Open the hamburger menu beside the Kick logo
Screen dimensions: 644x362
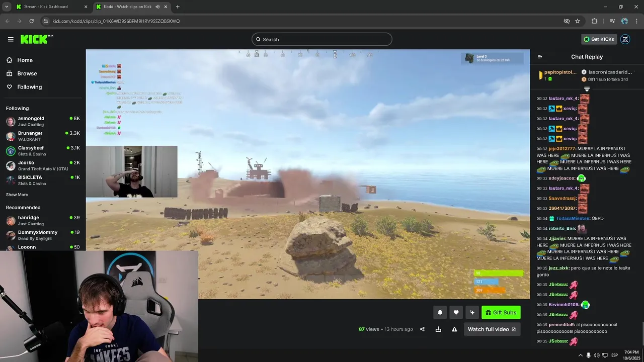point(11,39)
